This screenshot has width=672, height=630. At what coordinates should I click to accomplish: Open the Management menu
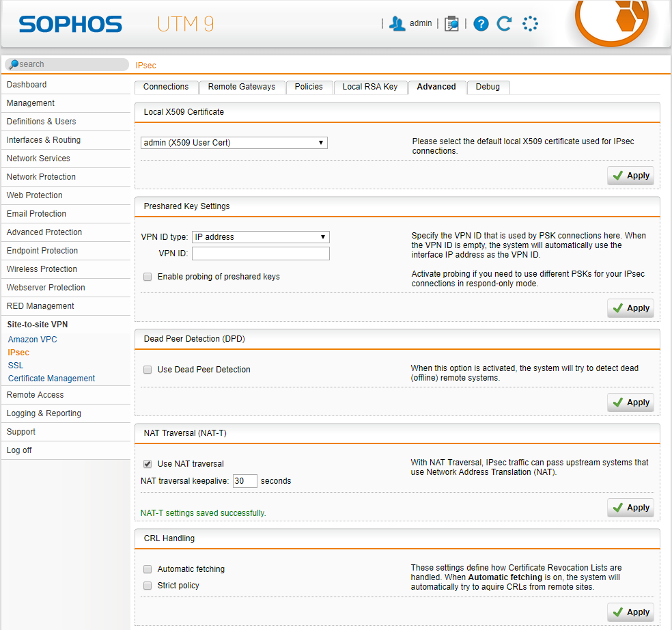66,103
